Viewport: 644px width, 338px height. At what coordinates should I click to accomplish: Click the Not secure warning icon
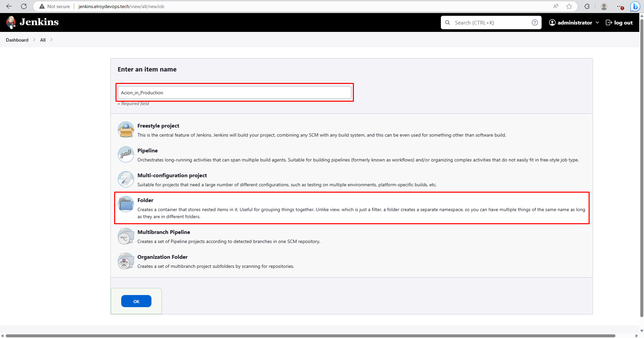point(42,6)
